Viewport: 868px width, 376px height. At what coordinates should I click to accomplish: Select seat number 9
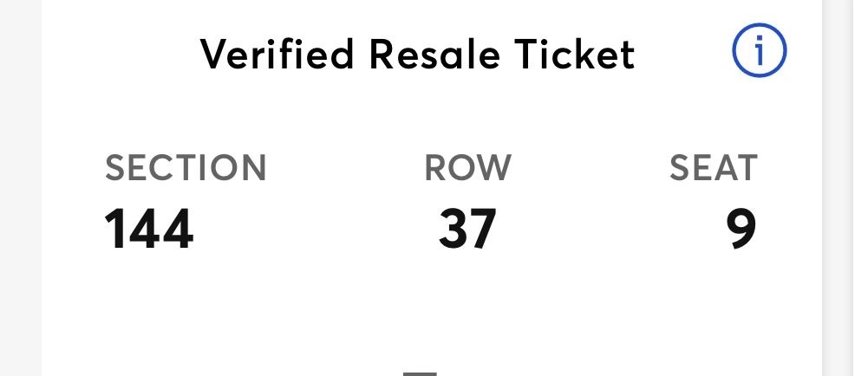coord(741,230)
